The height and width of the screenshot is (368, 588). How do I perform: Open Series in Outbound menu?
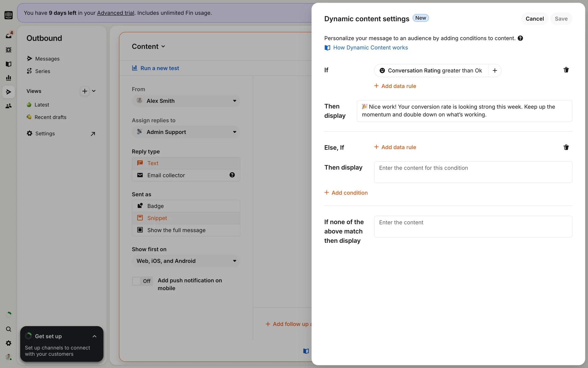(x=43, y=71)
